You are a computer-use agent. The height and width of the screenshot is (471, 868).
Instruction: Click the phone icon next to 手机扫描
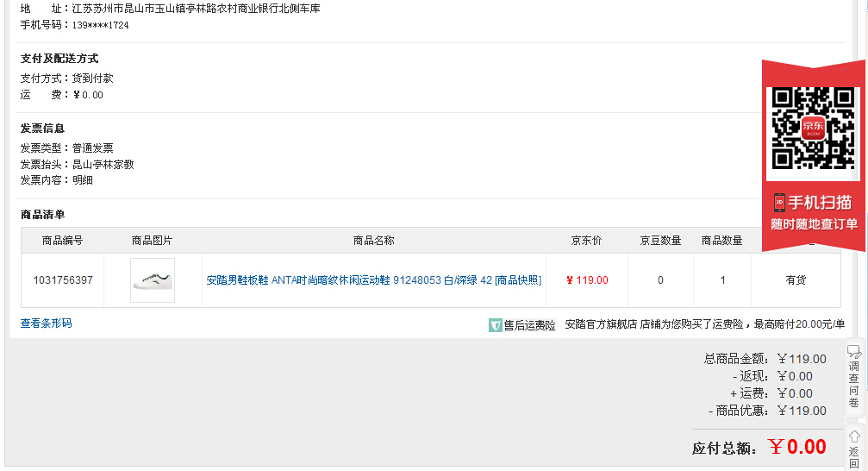point(779,203)
